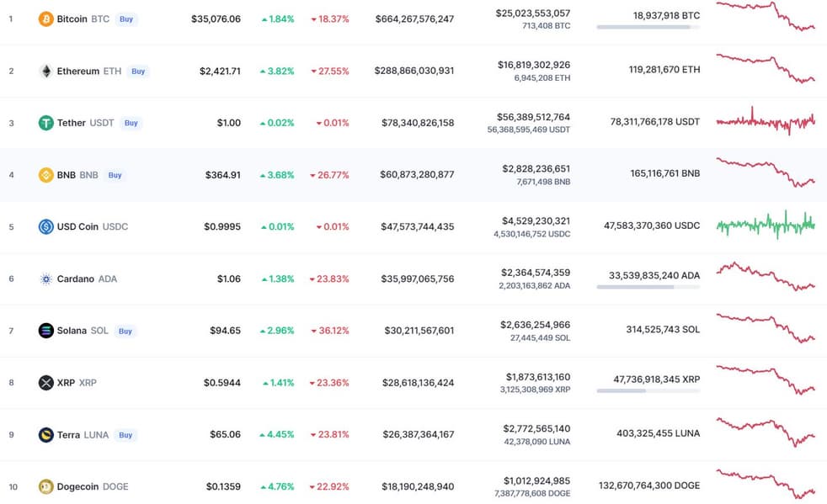Open the Cardano coin name link
The height and width of the screenshot is (504, 827).
click(x=76, y=279)
